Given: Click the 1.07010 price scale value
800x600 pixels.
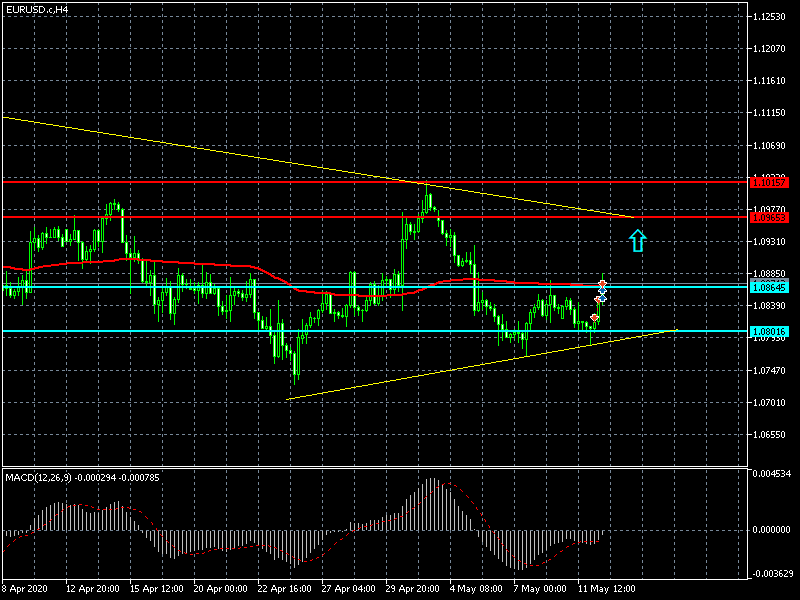Looking at the screenshot, I should pos(771,403).
